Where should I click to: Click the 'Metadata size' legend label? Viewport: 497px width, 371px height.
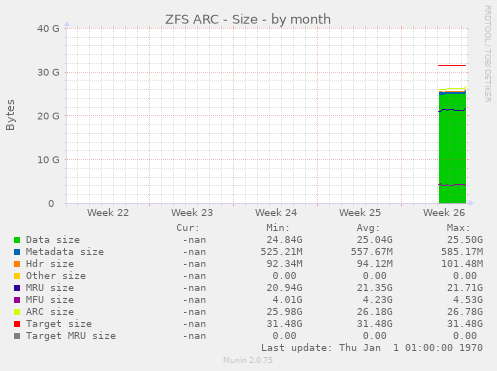pos(65,252)
